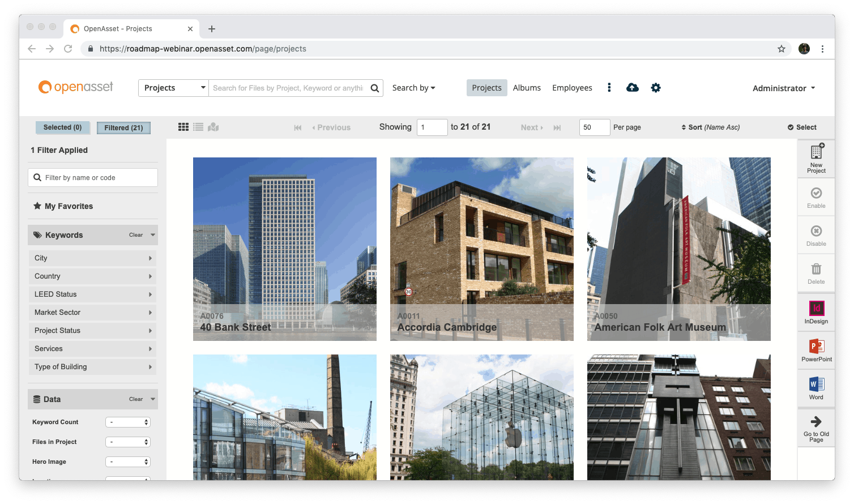This screenshot has height=504, width=854.
Task: Open Chrome's three-dot menu
Action: (823, 49)
